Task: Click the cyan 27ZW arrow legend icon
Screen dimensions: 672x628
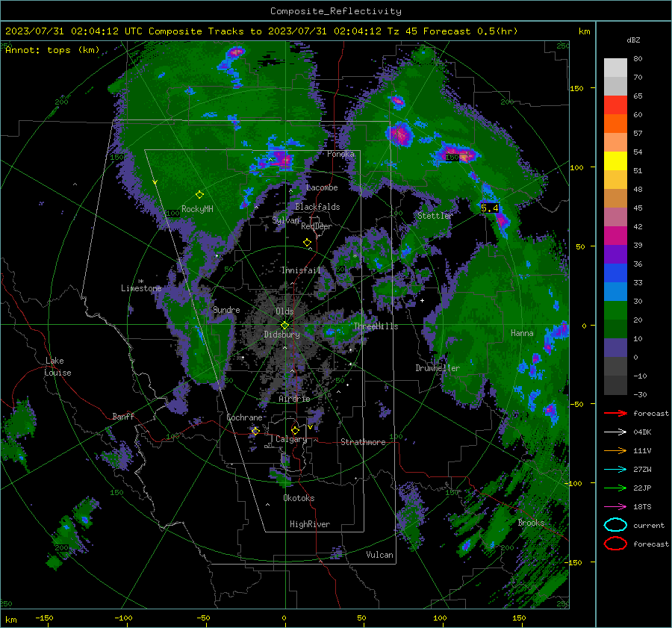Action: point(615,470)
